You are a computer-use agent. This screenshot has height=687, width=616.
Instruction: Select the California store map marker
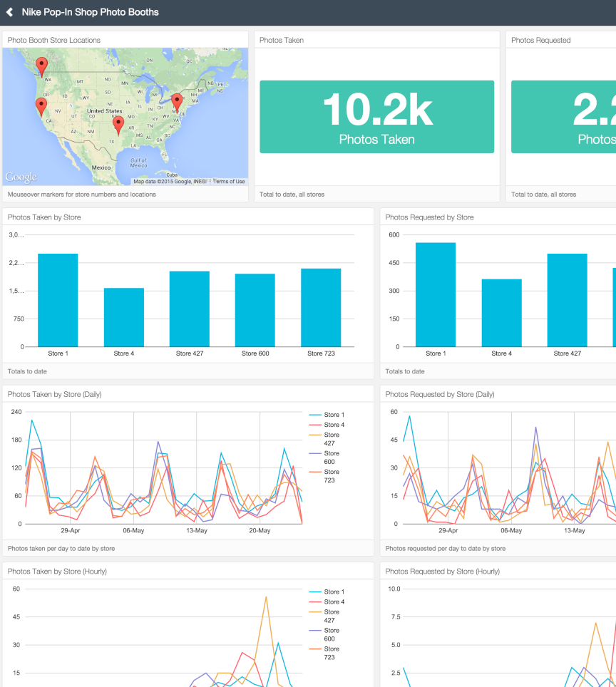pos(41,106)
